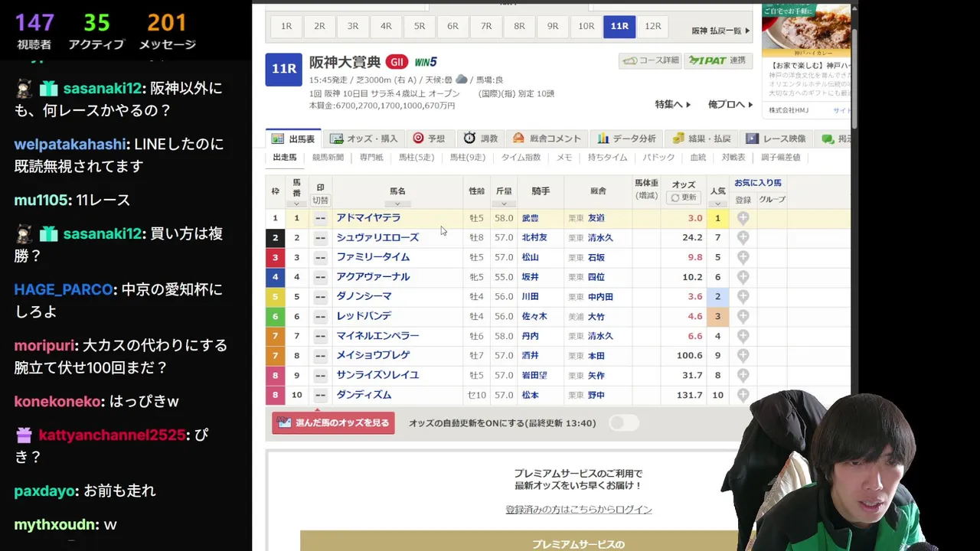Open 阪神 払戻一覧 link

pyautogui.click(x=720, y=31)
